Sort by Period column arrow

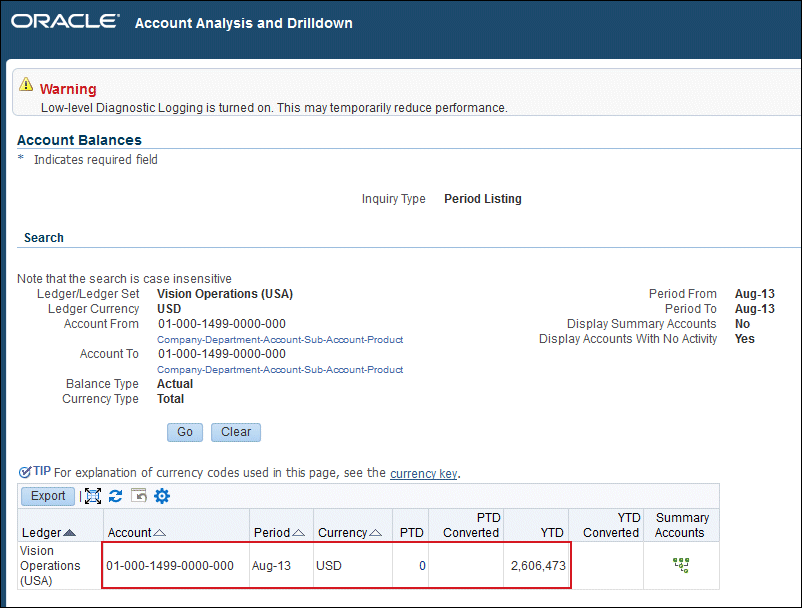point(298,533)
